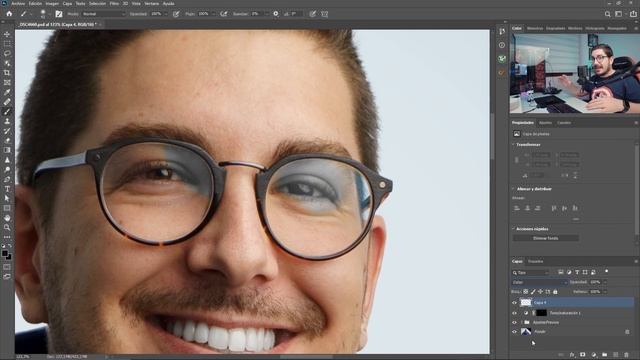Toggle lock position
The width and height of the screenshot is (640, 360).
pos(540,292)
